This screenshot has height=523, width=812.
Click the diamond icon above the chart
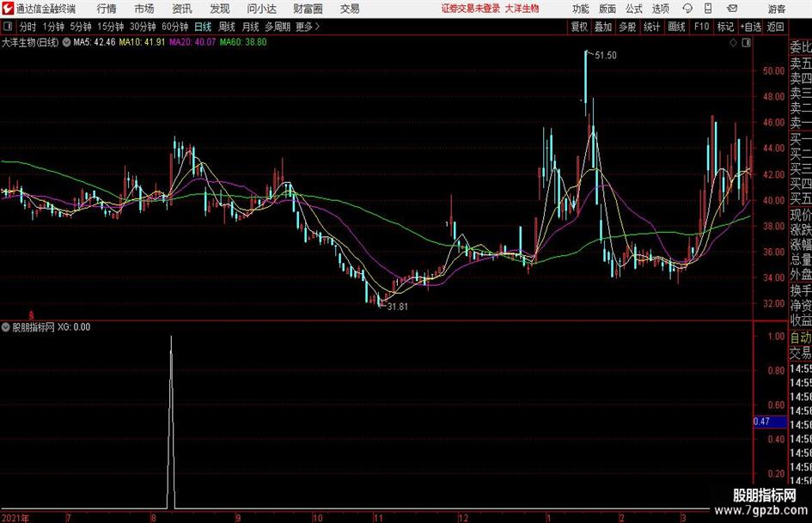click(x=733, y=43)
